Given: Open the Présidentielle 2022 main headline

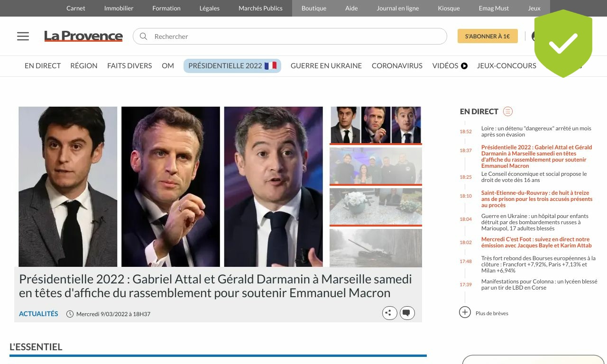Looking at the screenshot, I should (215, 286).
